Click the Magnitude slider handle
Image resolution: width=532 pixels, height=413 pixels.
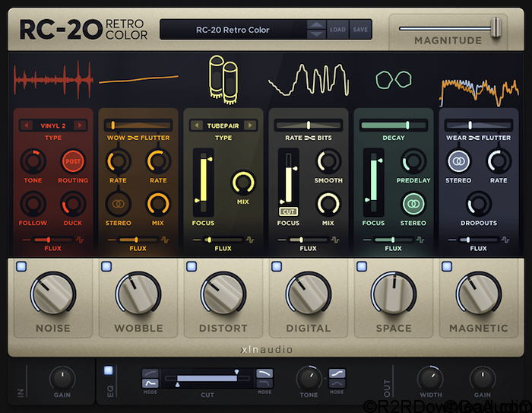[496, 28]
